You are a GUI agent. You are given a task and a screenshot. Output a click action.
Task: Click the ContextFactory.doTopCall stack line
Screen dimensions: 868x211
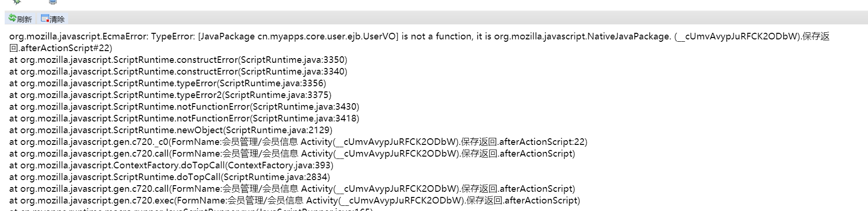pyautogui.click(x=171, y=165)
